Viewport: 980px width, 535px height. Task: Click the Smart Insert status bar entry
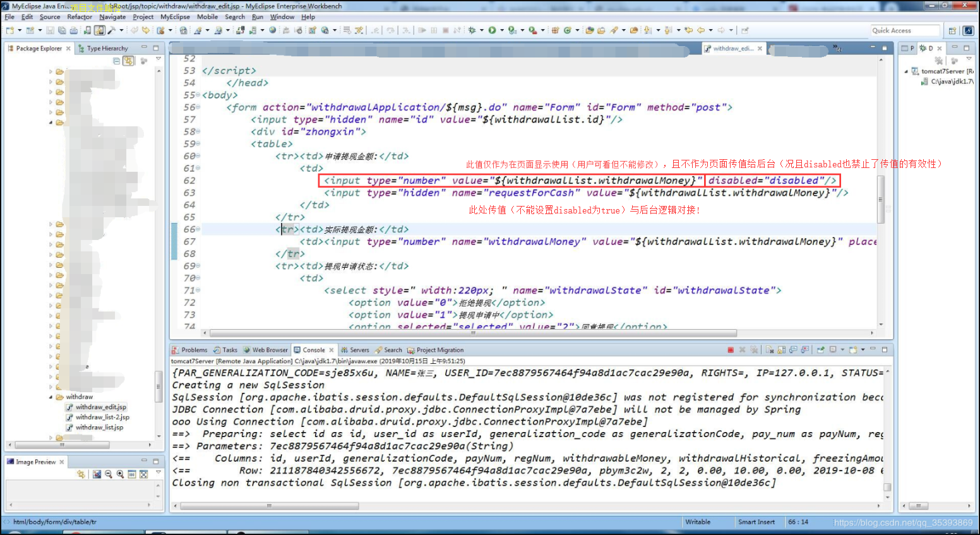point(756,522)
